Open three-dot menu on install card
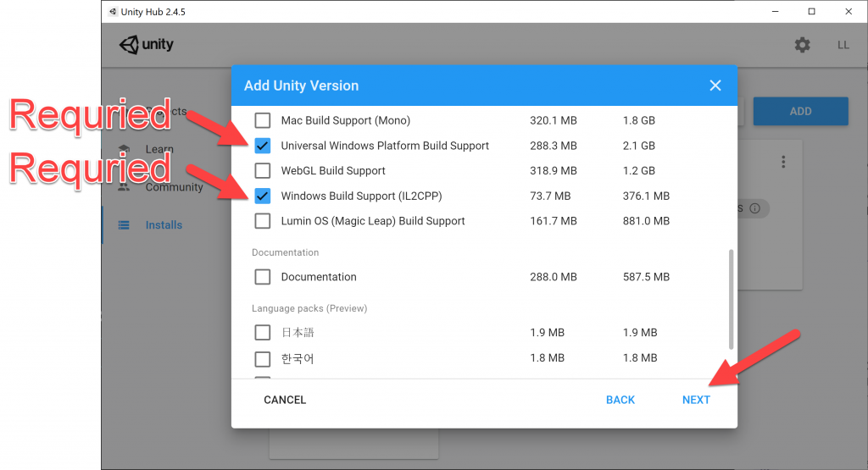The height and width of the screenshot is (470, 868). (783, 162)
